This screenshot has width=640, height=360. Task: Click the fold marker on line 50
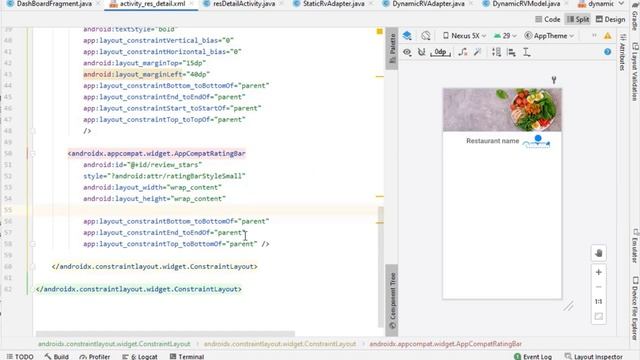(x=33, y=153)
